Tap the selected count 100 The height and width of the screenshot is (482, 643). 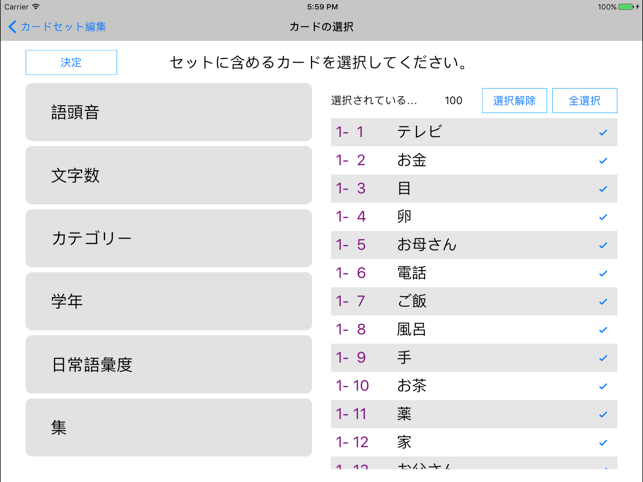pos(454,101)
